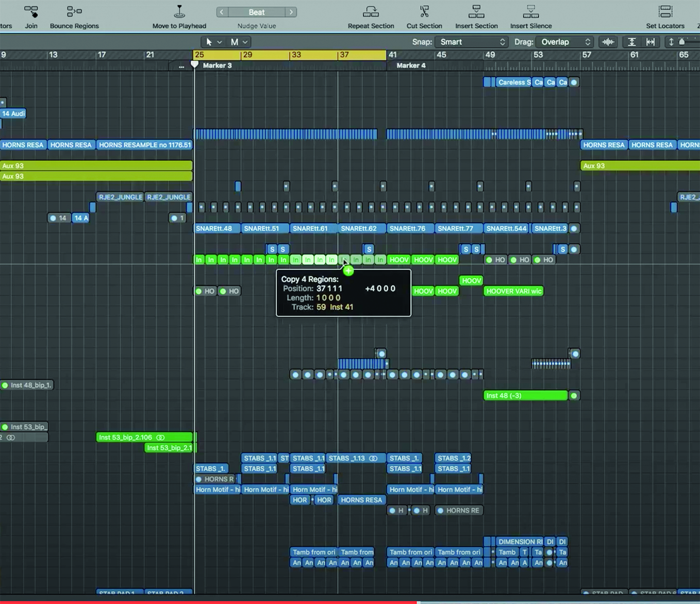This screenshot has width=700, height=604.
Task: Click the vertical zoom slider
Action: (682, 42)
